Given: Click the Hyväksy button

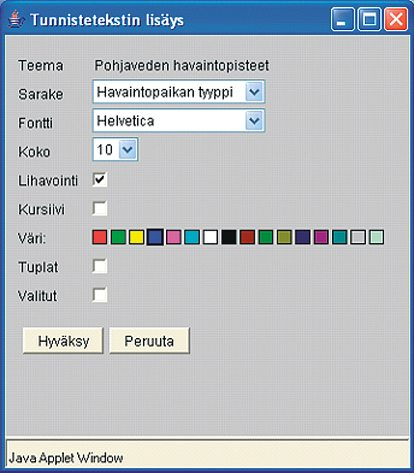Looking at the screenshot, I should 63,341.
